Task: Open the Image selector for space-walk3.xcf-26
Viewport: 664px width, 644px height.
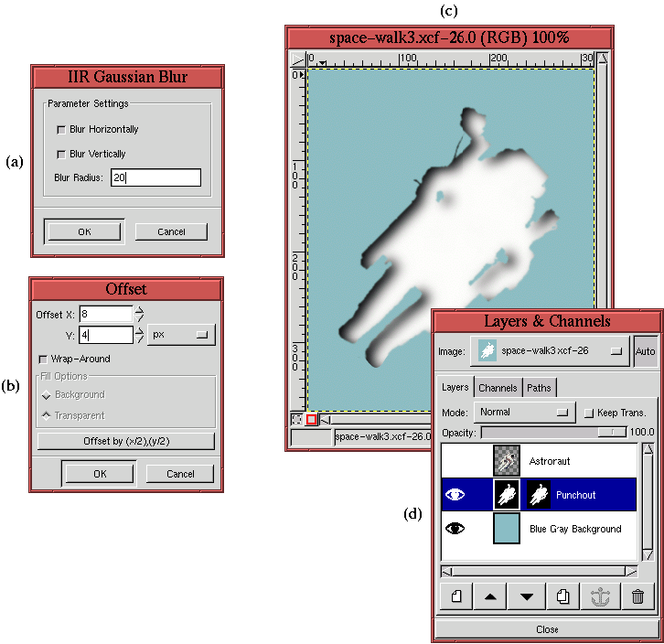Action: pos(549,350)
